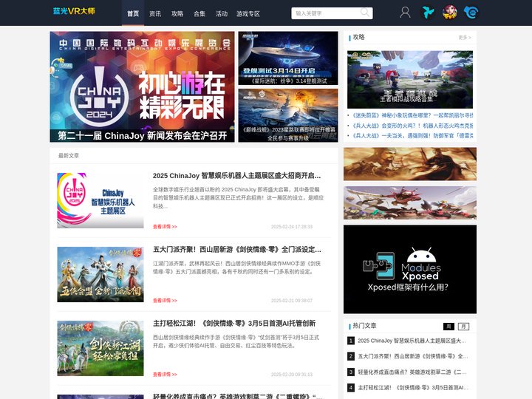Screen dimensions: 532x399
Task: Click 查看详情 for the ChinaJoy article
Action: click(x=165, y=227)
